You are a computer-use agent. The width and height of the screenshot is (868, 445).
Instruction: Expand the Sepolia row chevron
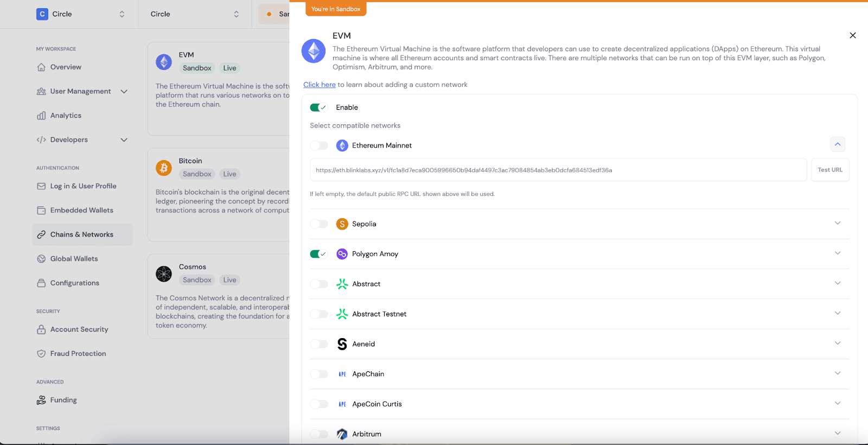point(838,223)
